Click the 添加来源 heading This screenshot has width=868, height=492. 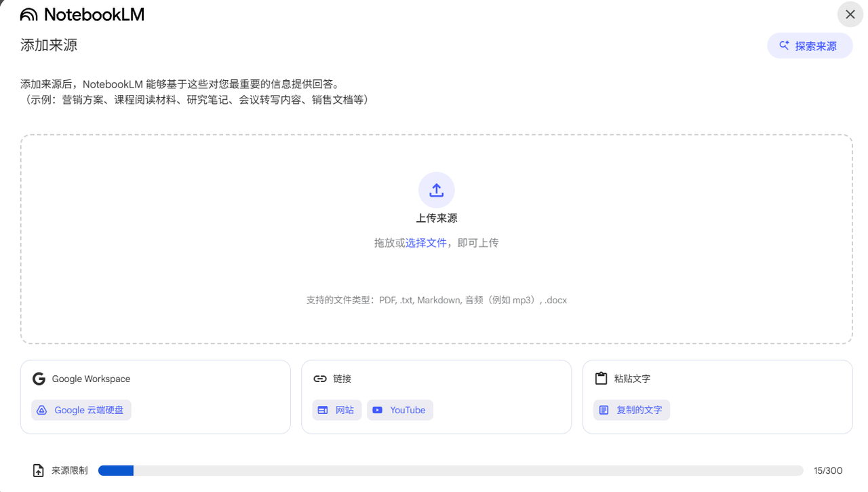click(49, 45)
